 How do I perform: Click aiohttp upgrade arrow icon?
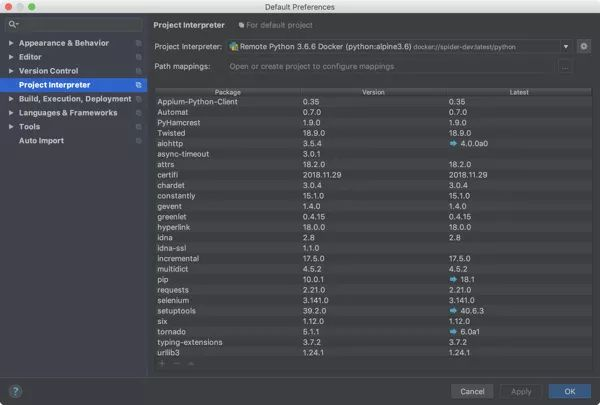pyautogui.click(x=453, y=144)
